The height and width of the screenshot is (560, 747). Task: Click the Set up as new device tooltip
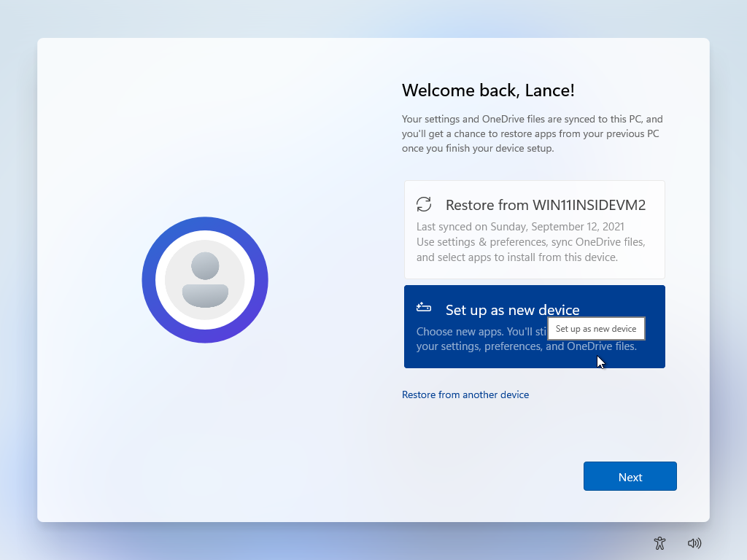[x=596, y=329]
